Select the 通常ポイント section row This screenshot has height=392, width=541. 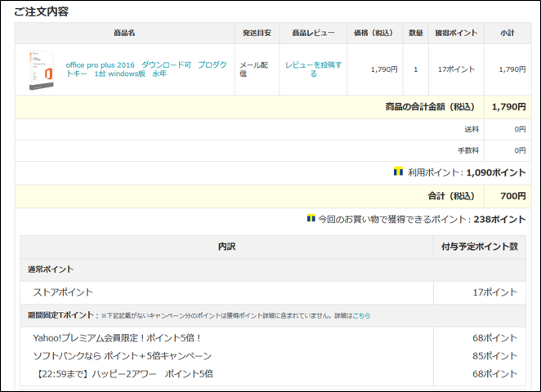point(273,269)
